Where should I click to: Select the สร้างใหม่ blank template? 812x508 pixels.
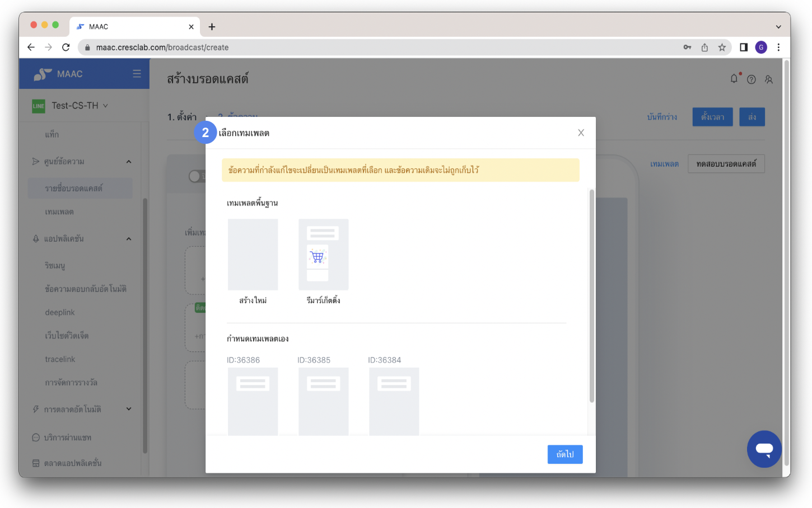tap(253, 255)
